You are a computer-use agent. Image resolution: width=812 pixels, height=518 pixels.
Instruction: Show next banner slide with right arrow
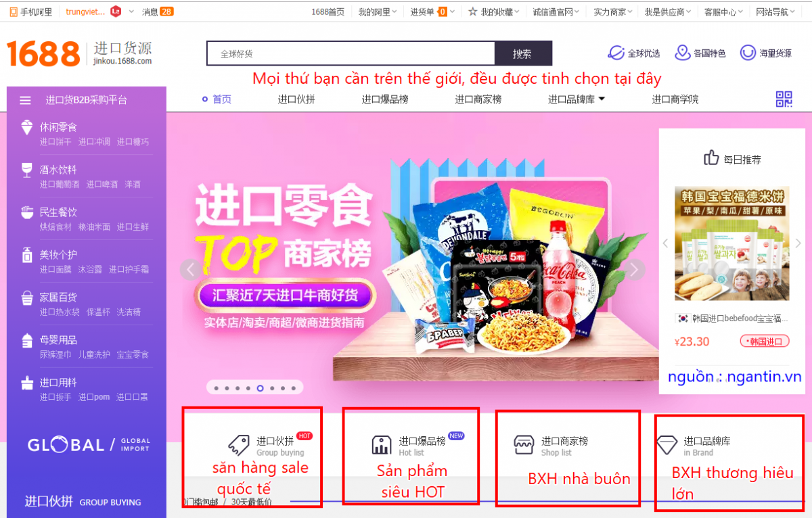pyautogui.click(x=633, y=269)
